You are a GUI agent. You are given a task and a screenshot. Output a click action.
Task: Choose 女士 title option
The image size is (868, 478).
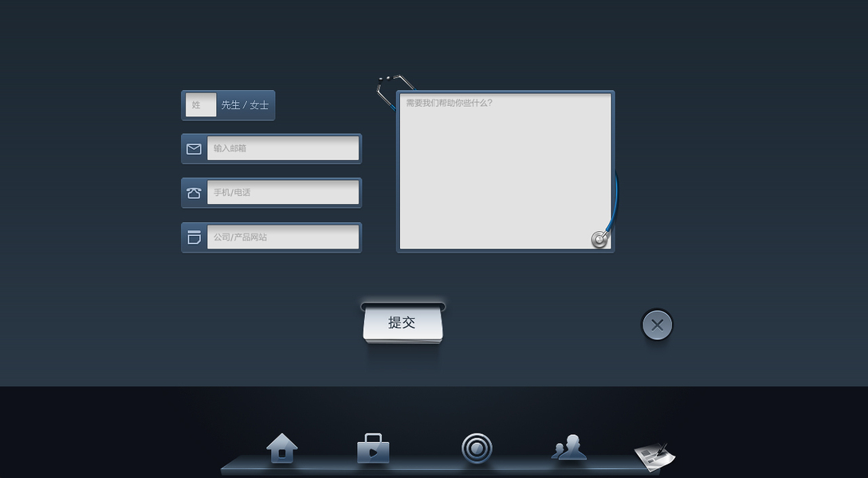pyautogui.click(x=259, y=105)
